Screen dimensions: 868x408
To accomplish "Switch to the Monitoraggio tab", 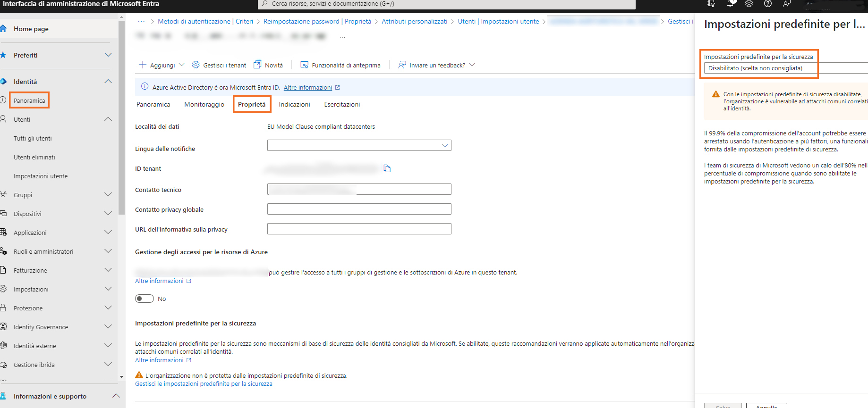I will click(x=204, y=104).
